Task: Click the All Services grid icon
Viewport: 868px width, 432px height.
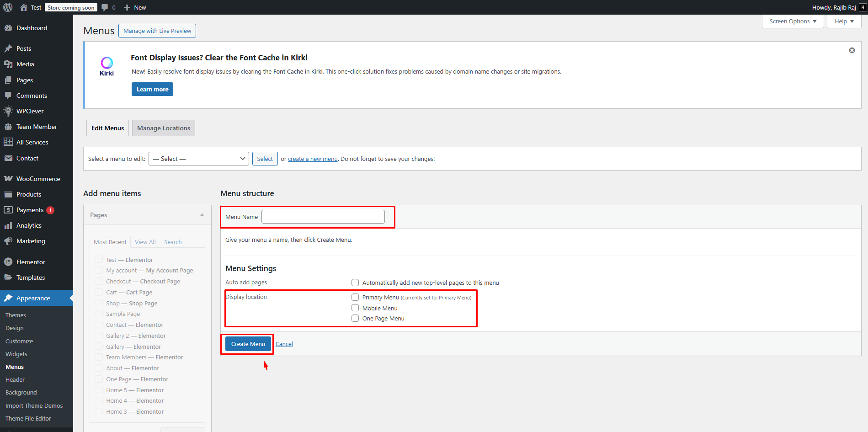Action: [x=8, y=142]
